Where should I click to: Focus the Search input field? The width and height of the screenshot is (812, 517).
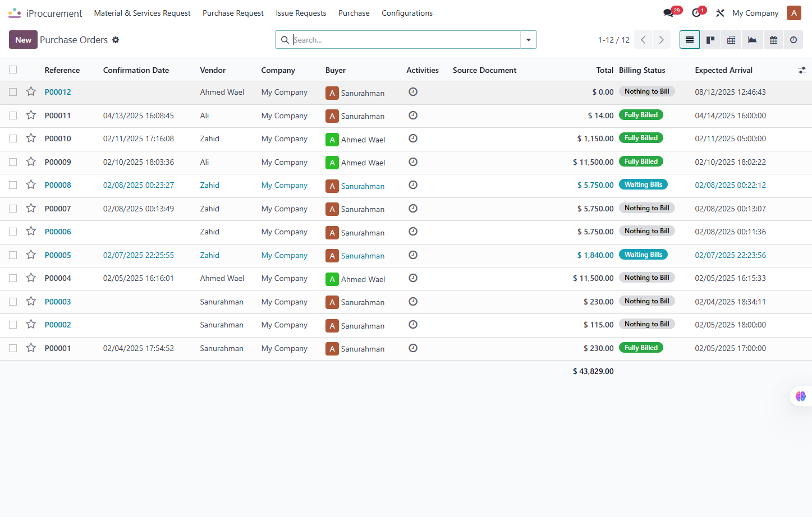(406, 40)
